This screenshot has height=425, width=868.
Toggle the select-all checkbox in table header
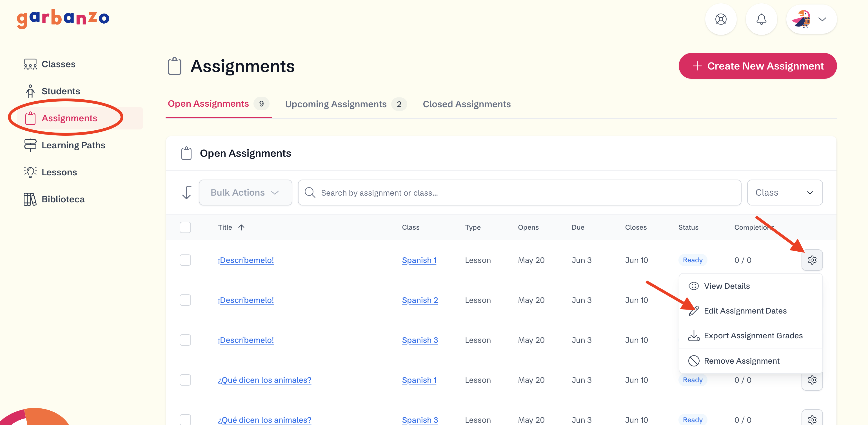point(185,227)
